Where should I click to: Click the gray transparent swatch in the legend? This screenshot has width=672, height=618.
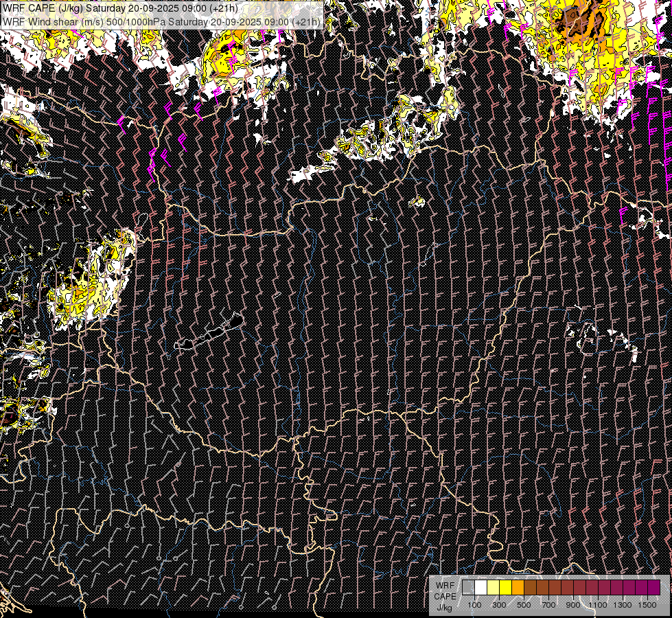point(468,587)
